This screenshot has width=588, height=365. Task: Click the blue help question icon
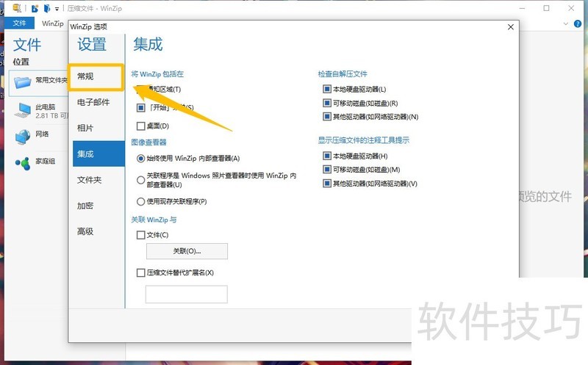point(578,24)
